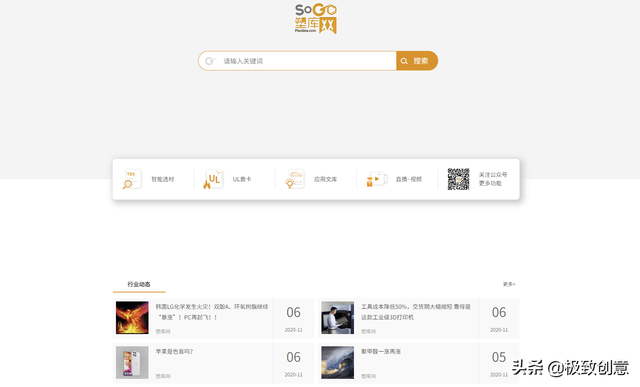Open the 直播·视频 link
The height and width of the screenshot is (387, 640).
pyautogui.click(x=409, y=179)
